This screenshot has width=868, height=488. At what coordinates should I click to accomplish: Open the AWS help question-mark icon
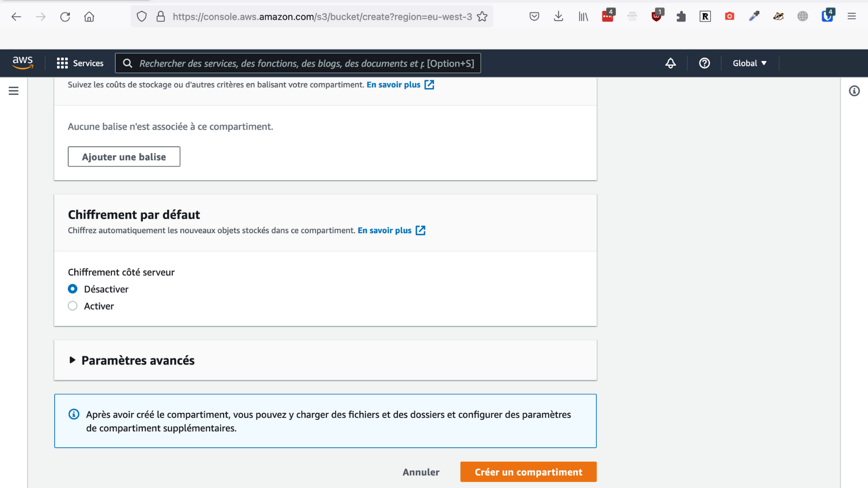(704, 63)
